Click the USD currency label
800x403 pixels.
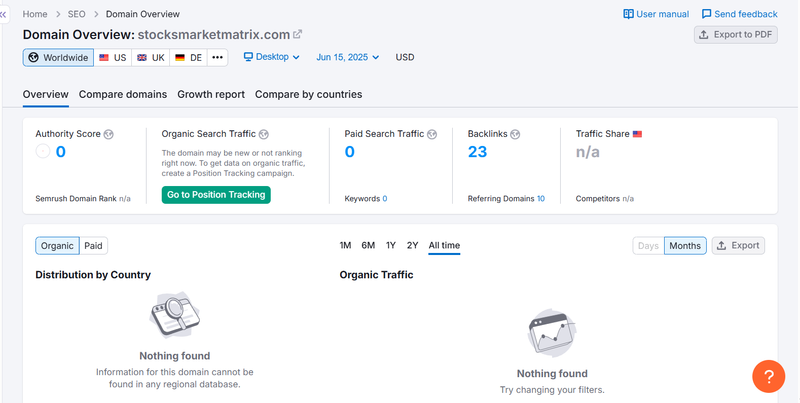(405, 57)
